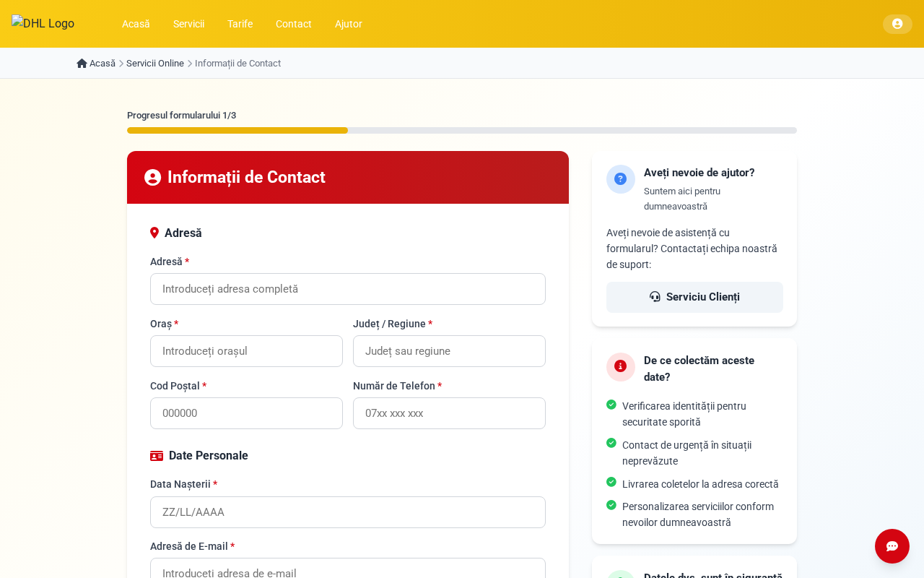The height and width of the screenshot is (578, 924).
Task: Focus the Cod Poștal input field
Action: [246, 413]
